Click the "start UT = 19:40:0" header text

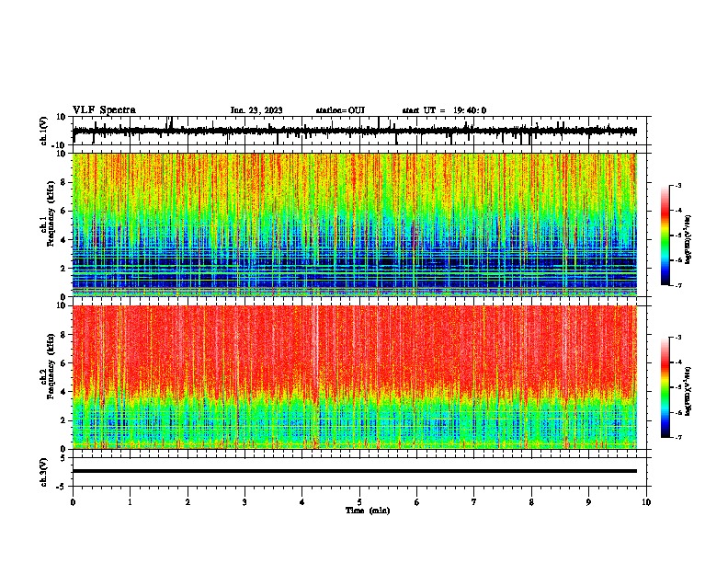[x=444, y=110]
